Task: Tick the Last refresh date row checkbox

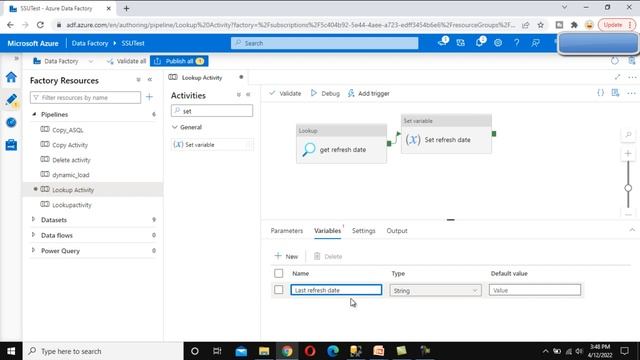Action: (x=278, y=289)
